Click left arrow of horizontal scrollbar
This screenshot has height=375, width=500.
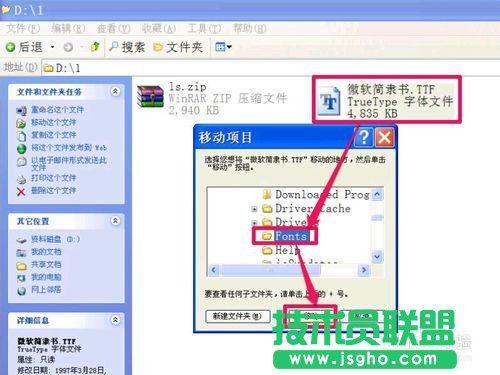click(x=214, y=270)
